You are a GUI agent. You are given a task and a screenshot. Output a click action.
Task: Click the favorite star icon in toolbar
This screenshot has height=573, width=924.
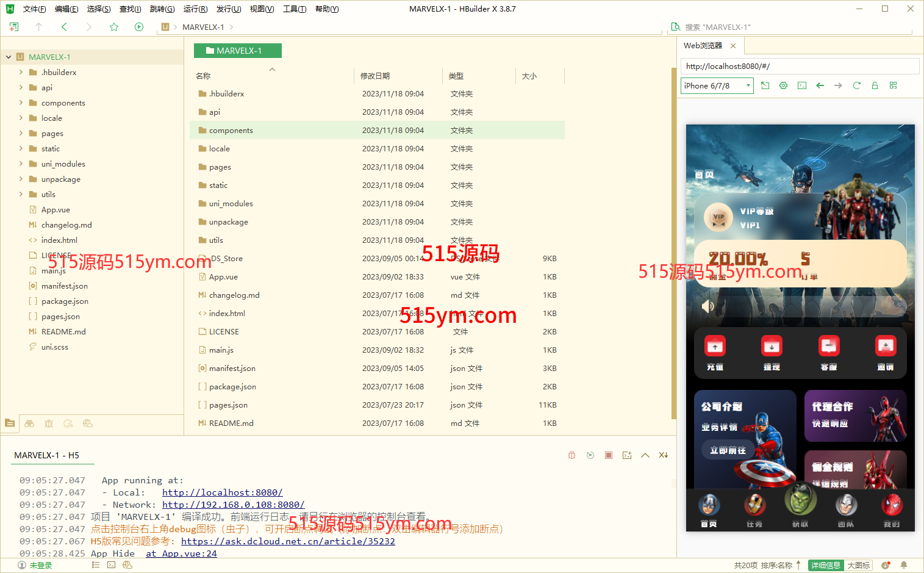click(114, 27)
